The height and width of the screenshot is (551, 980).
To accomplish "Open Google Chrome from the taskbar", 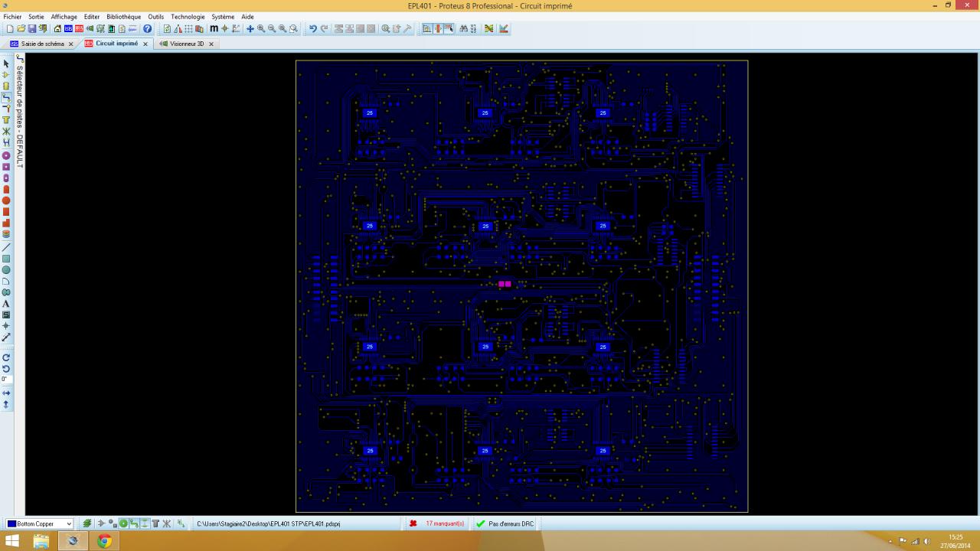I will point(104,542).
